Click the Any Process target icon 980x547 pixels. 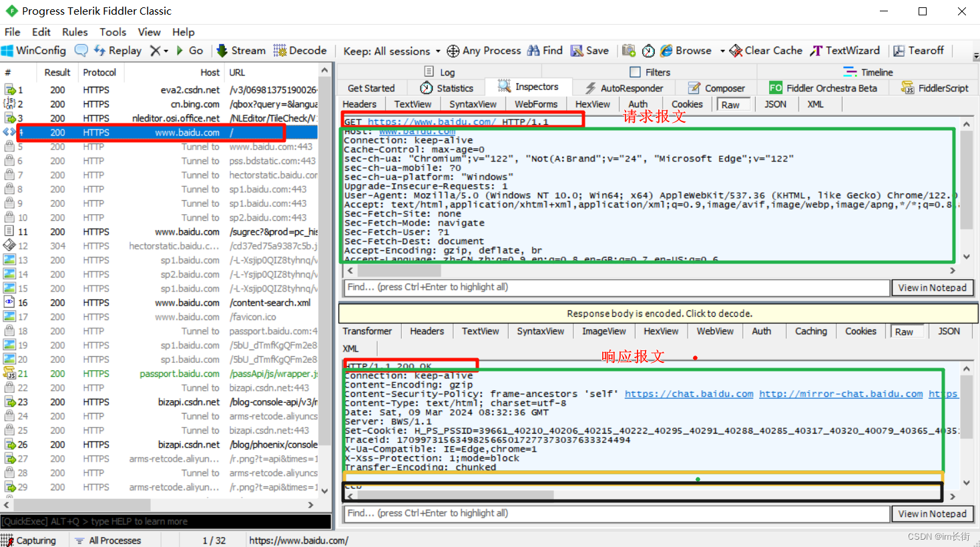[x=453, y=51]
